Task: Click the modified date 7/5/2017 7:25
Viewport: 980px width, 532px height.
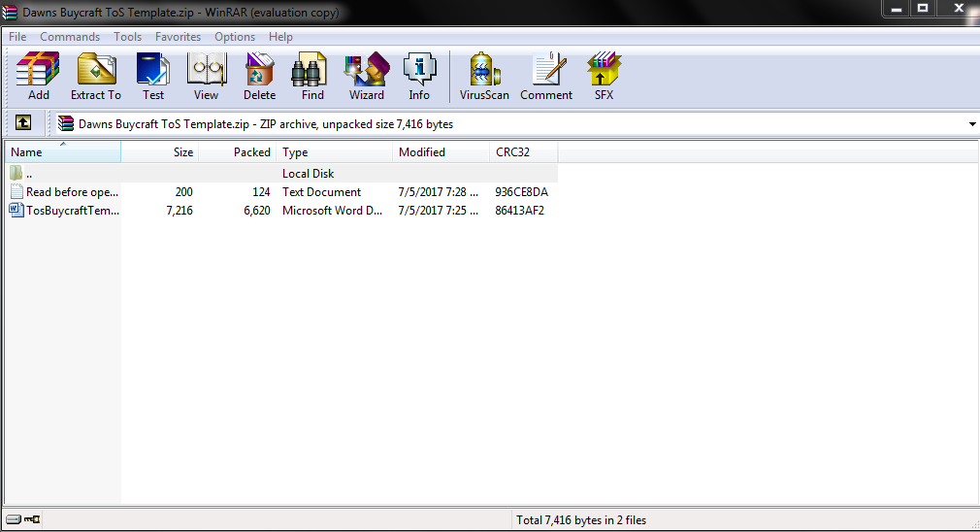Action: pyautogui.click(x=439, y=210)
